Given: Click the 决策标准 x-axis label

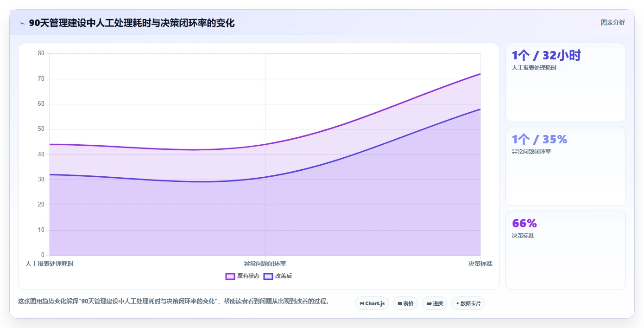Looking at the screenshot, I should click(480, 264).
